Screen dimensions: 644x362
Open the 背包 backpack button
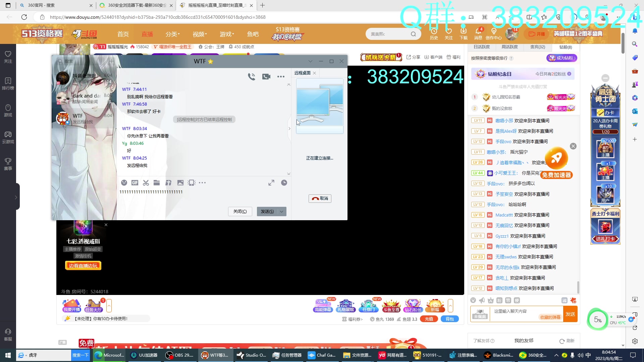tap(450, 319)
